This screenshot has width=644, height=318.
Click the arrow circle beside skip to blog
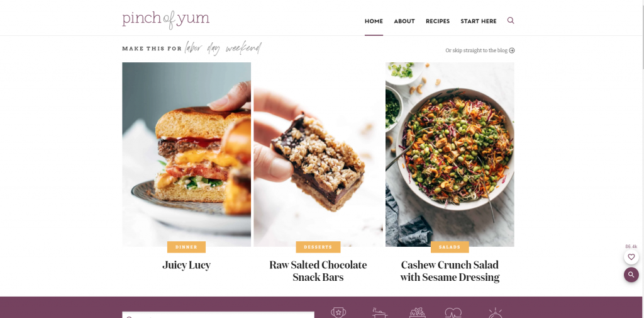click(x=512, y=50)
